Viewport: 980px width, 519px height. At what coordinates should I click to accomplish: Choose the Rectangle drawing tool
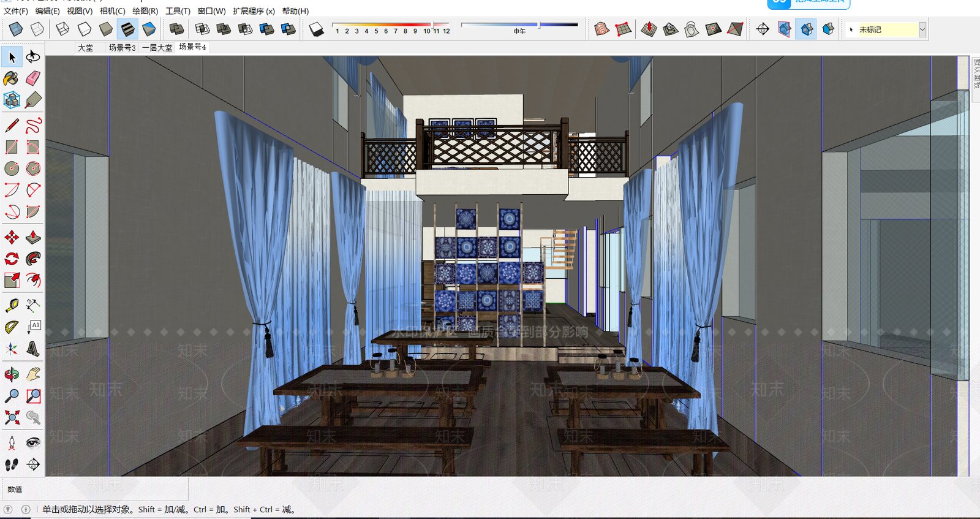[x=12, y=147]
